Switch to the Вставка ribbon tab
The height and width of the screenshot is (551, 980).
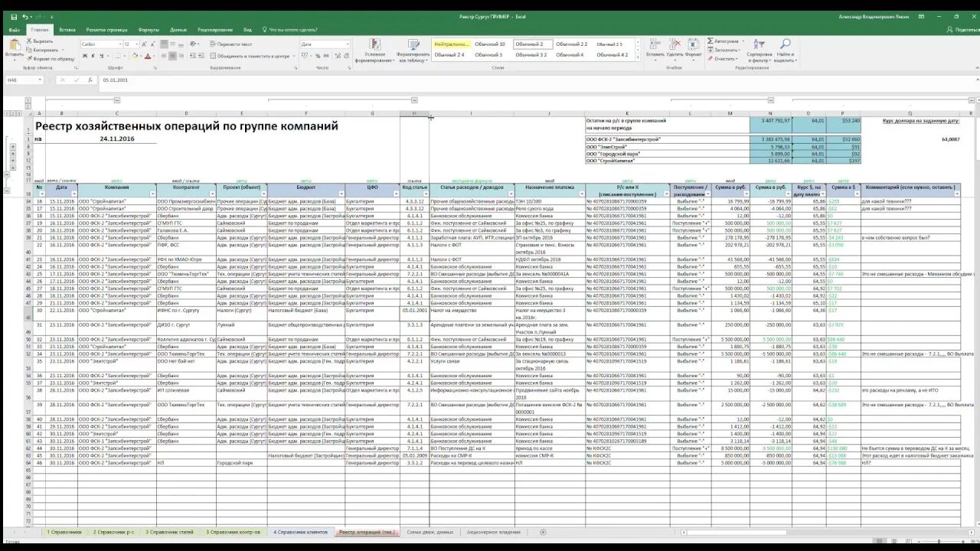[67, 29]
